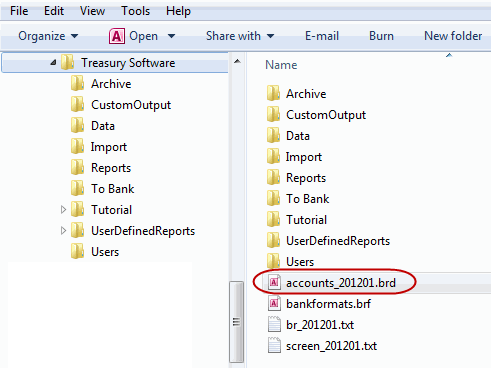Click screen_201201.txt text file icon
This screenshot has height=368, width=491.
(274, 345)
